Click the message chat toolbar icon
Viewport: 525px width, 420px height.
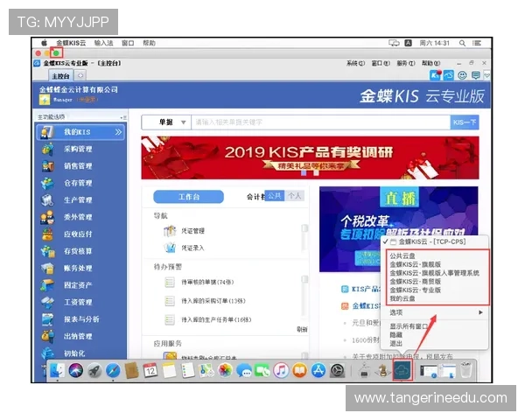(475, 75)
